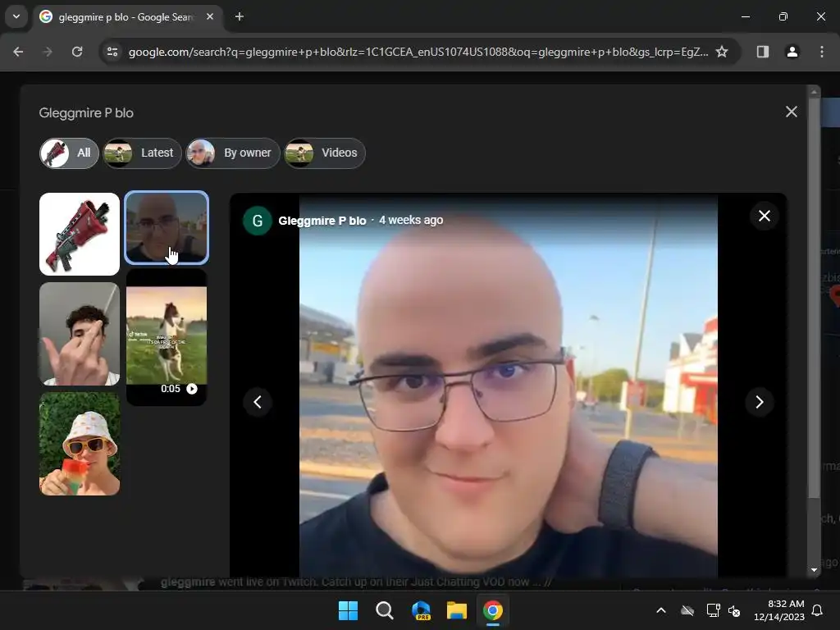The width and height of the screenshot is (840, 630).
Task: Click the Gleggmire P blo panel title
Action: point(86,113)
